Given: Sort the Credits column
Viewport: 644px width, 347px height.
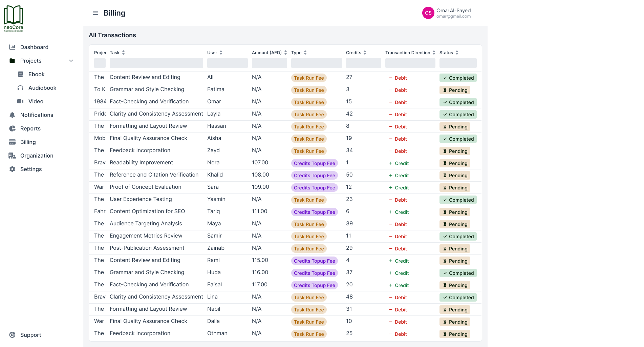Looking at the screenshot, I should click(x=365, y=53).
